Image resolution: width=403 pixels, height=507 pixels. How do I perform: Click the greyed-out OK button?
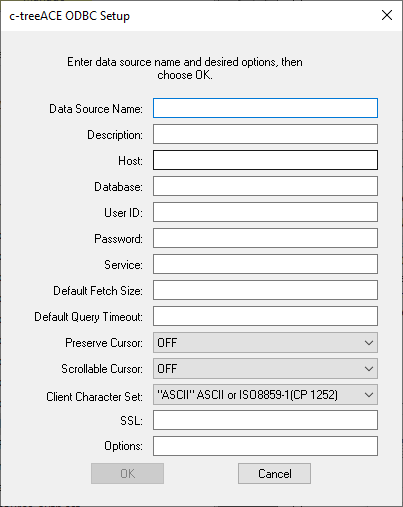(127, 473)
